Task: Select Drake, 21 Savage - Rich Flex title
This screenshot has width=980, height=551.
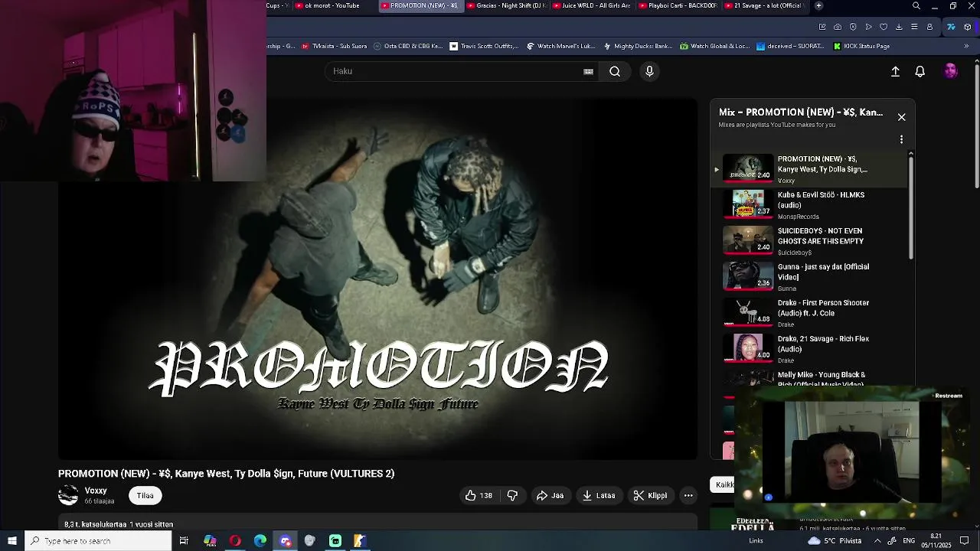Action: click(x=823, y=344)
